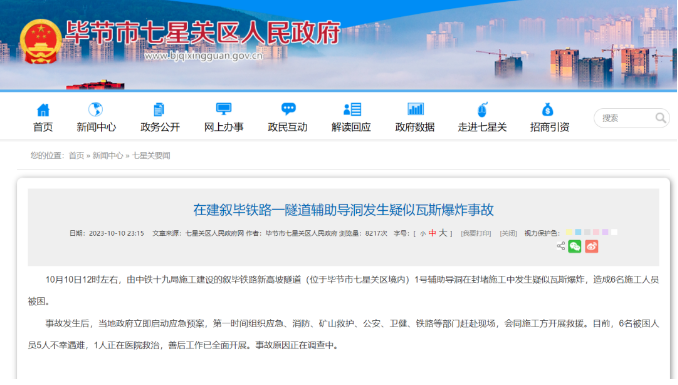The height and width of the screenshot is (385, 678).
Task: Select the light blue eye-protection color swatch
Action: click(578, 232)
